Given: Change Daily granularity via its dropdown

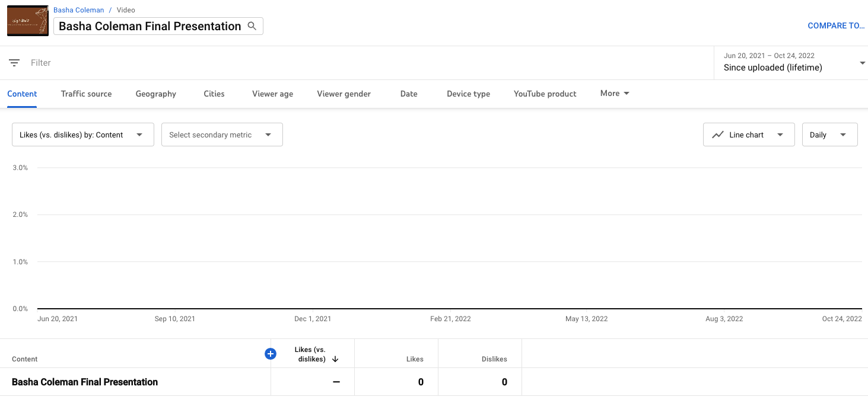Looking at the screenshot, I should 829,135.
